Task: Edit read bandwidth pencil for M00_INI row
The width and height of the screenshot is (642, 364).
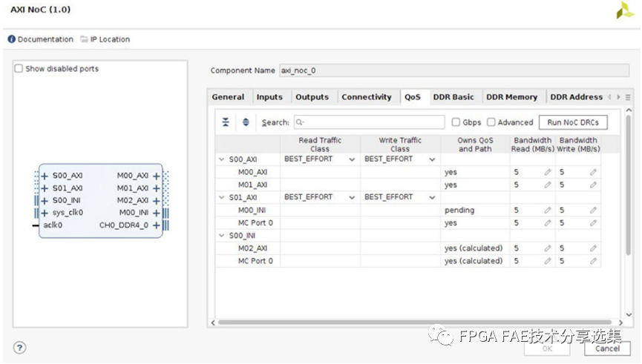Action: [548, 211]
